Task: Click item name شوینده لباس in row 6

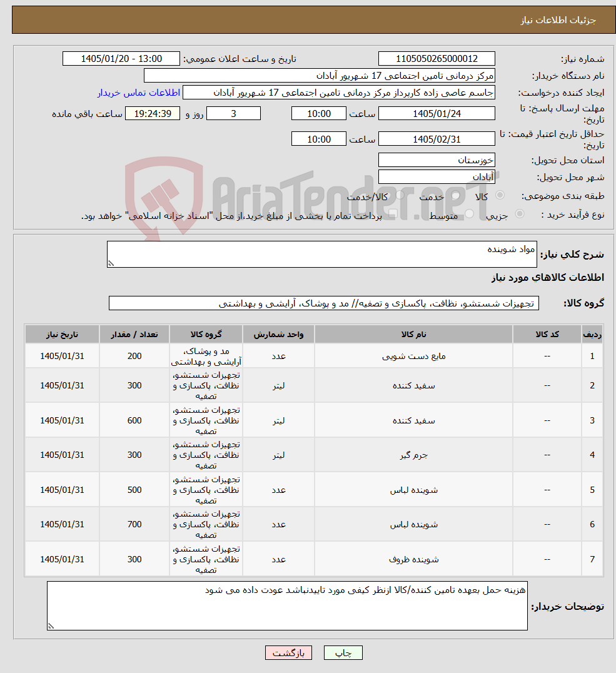Action: coord(413,525)
